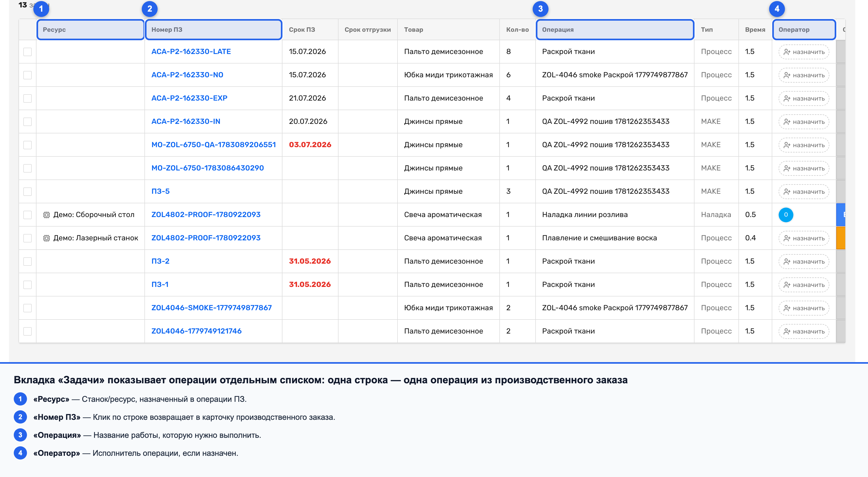
Task: Click blue status bar in Сборочный стол row
Action: point(841,215)
